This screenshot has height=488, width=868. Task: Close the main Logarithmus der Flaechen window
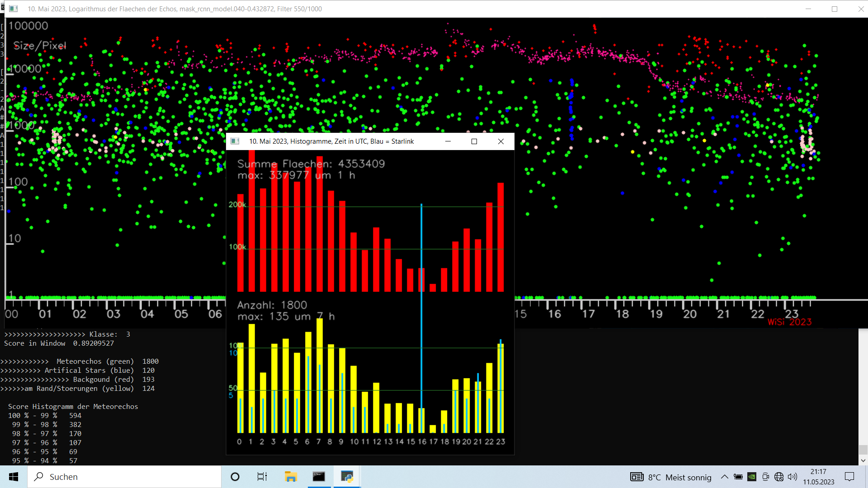(x=861, y=9)
